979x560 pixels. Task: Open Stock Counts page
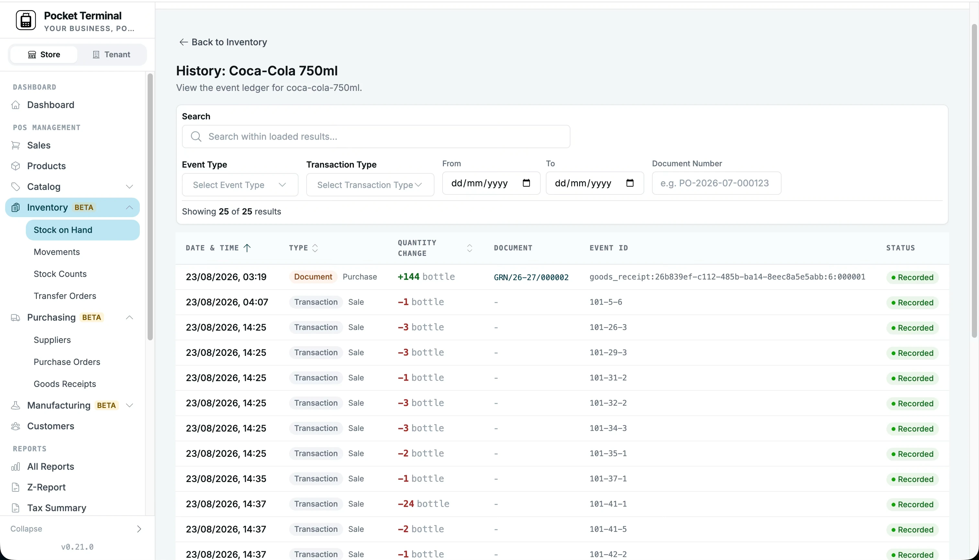pyautogui.click(x=60, y=274)
